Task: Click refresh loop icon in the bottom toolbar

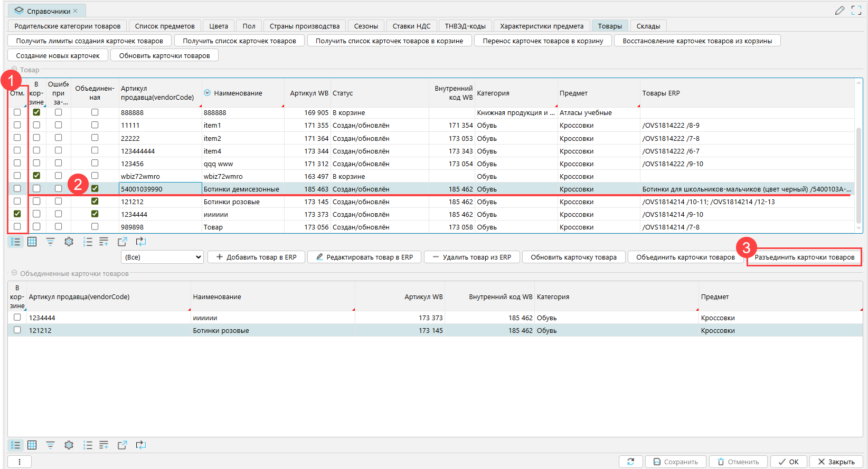Action: pos(141,445)
